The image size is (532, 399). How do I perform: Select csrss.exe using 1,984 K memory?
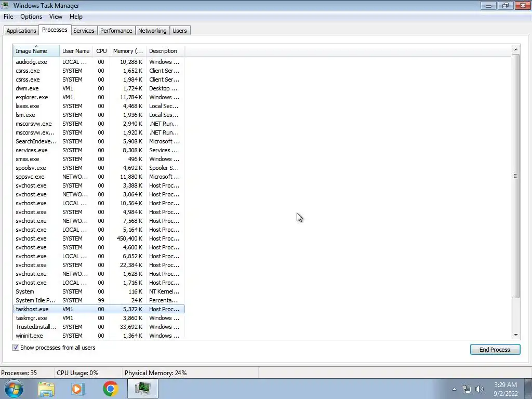(99, 79)
